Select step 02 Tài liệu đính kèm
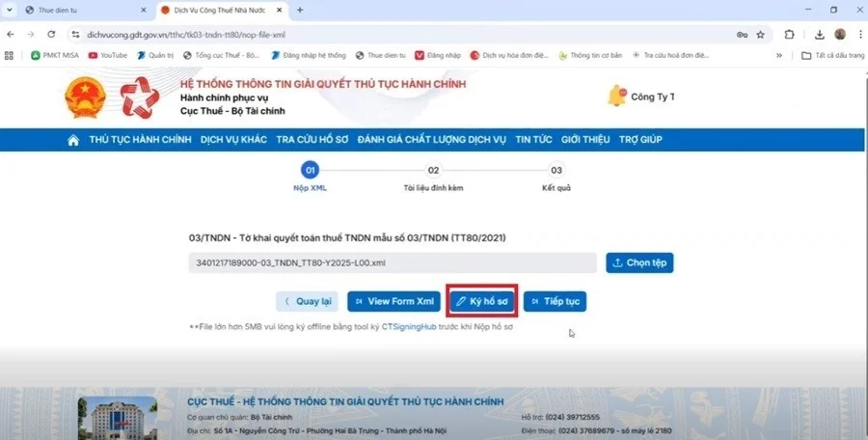Image resolution: width=868 pixels, height=440 pixels. (x=433, y=171)
